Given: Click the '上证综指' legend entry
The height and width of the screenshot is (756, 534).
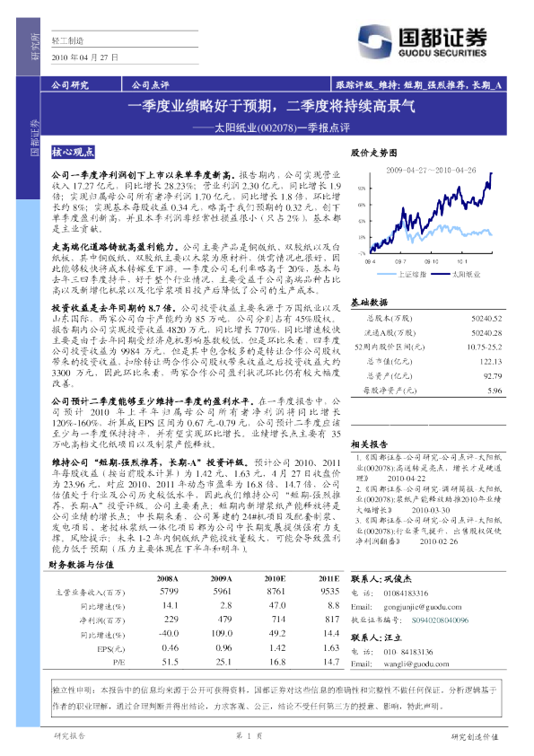Looking at the screenshot, I should pyautogui.click(x=401, y=275).
